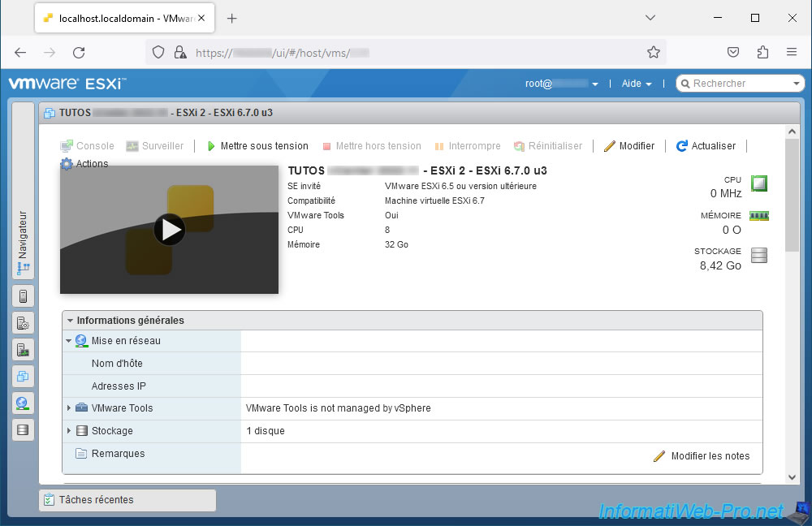Open the Aide dropdown menu

click(637, 84)
